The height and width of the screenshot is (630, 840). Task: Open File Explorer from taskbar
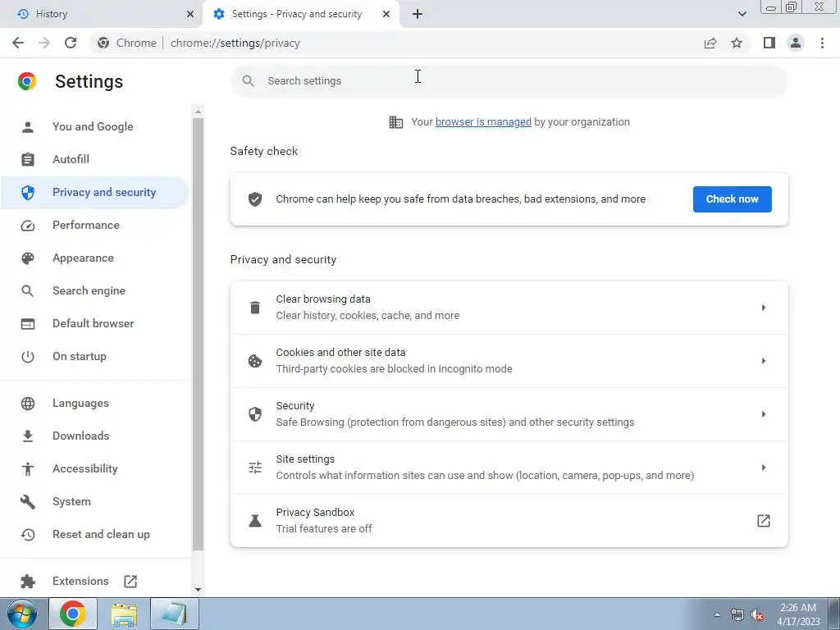tap(124, 614)
